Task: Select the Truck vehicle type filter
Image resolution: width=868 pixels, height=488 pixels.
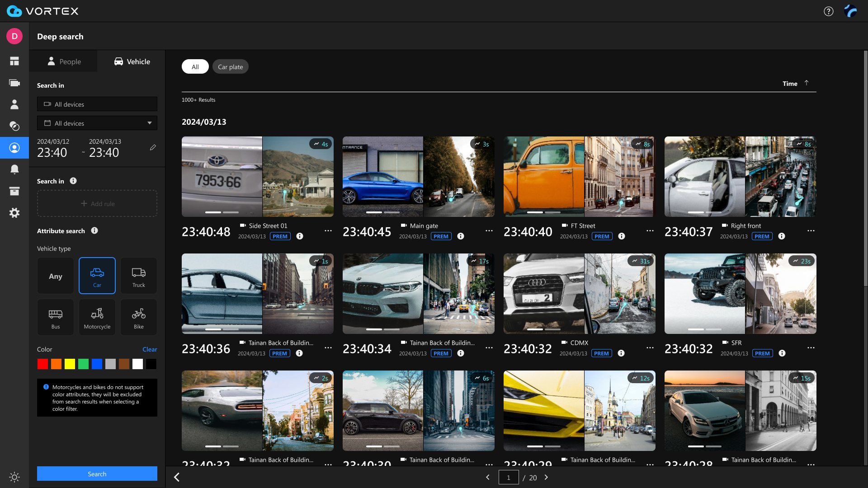Action: (138, 275)
